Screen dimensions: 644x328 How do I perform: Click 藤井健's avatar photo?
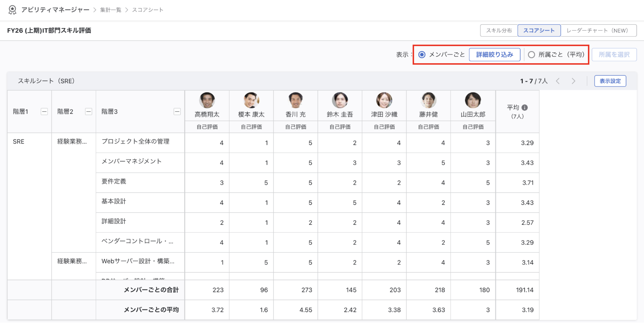coord(428,100)
